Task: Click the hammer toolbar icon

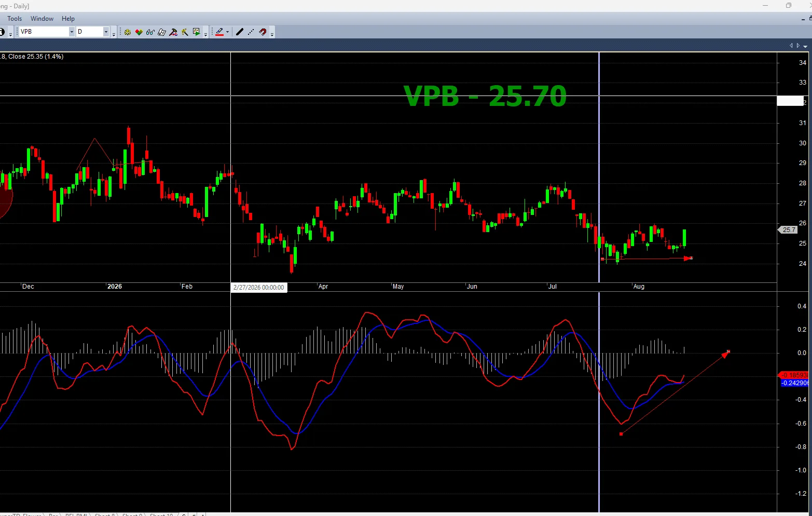Action: point(173,32)
